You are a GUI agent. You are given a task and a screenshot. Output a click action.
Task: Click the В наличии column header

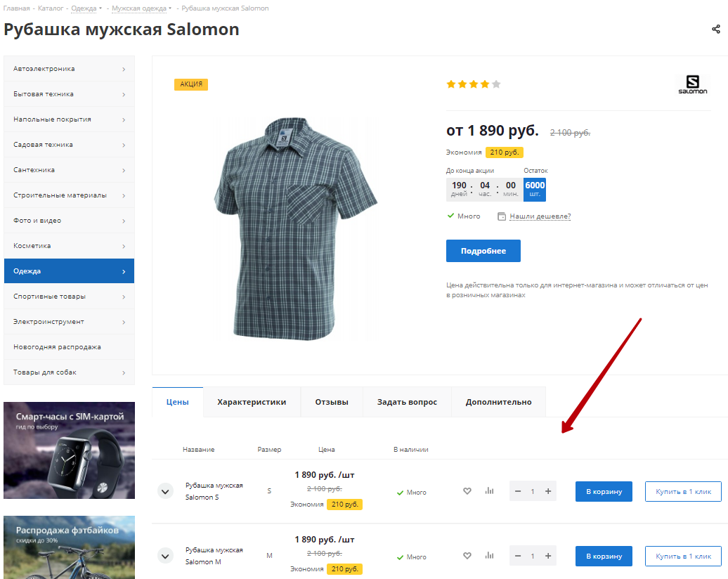click(x=411, y=450)
